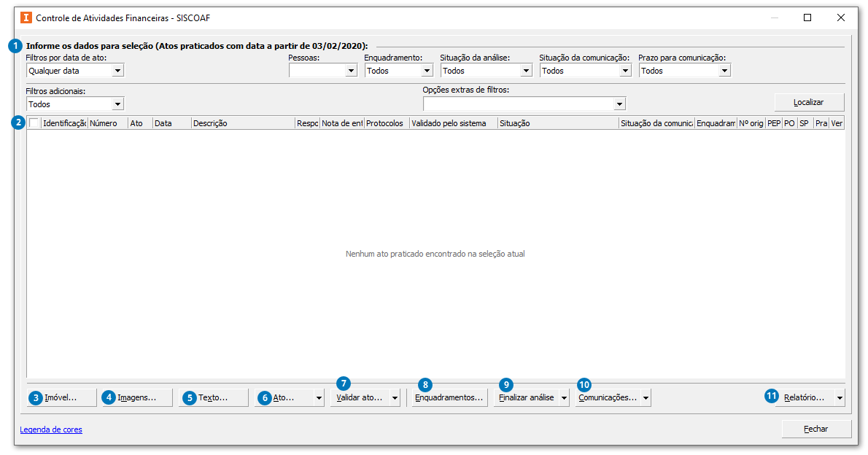868x455 pixels.
Task: Sort by the Número column header
Action: (108, 123)
